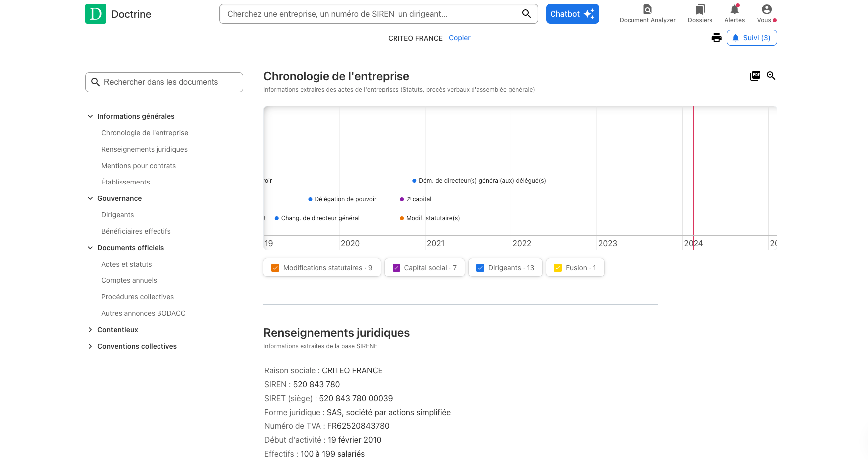Screen dimensions: 868x460
Task: Click the timeline zoom-out magnifier icon
Action: point(771,76)
